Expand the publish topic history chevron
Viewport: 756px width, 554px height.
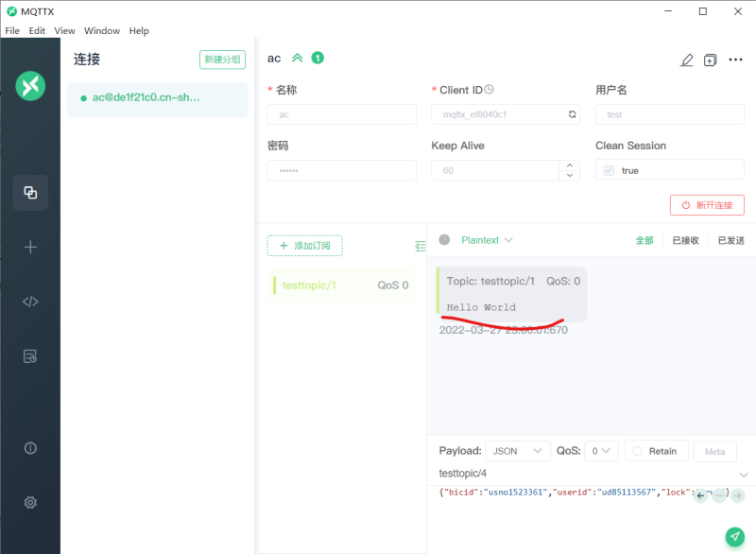744,475
